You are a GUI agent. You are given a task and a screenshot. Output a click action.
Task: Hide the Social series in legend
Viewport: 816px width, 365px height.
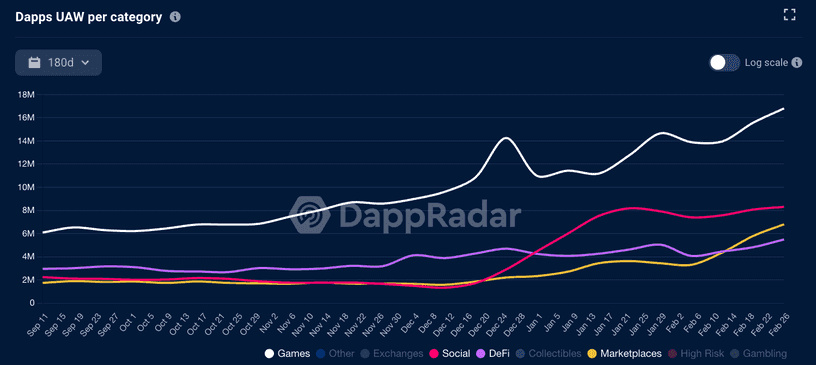coord(449,354)
